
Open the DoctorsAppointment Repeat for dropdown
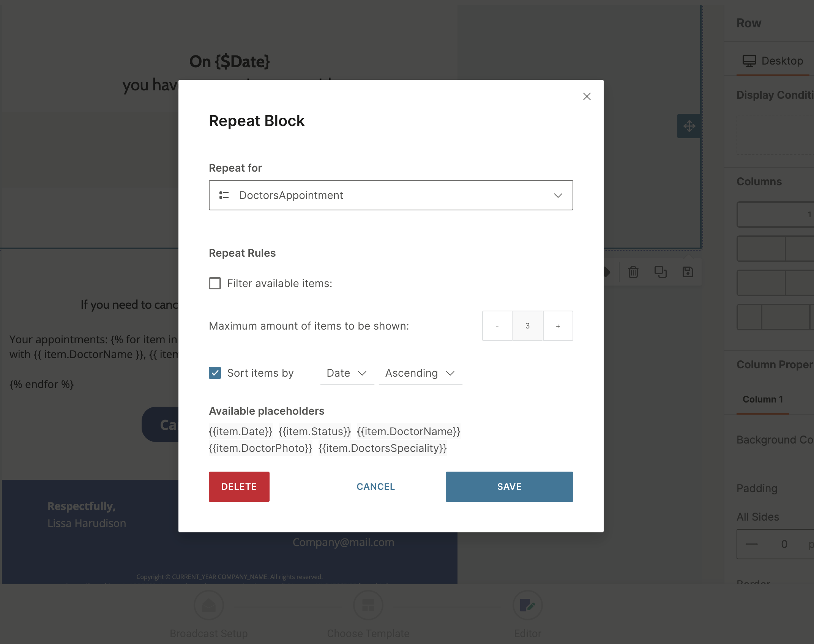click(x=391, y=195)
